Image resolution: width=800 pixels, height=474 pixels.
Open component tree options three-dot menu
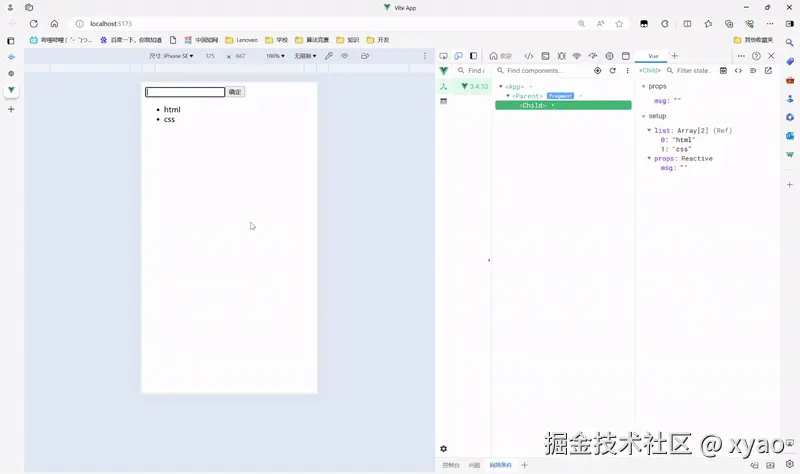tap(627, 71)
